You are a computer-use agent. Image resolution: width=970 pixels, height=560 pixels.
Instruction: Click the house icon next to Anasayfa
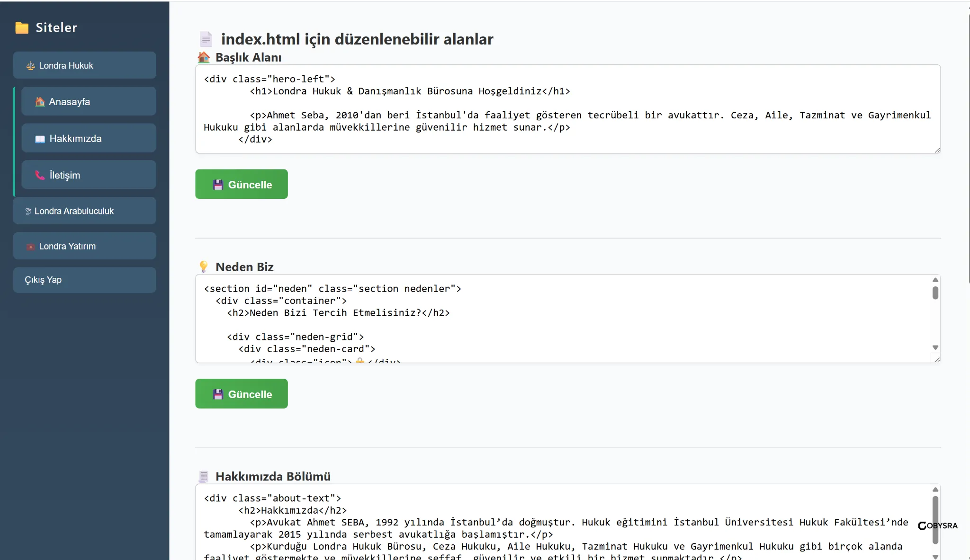click(x=40, y=102)
